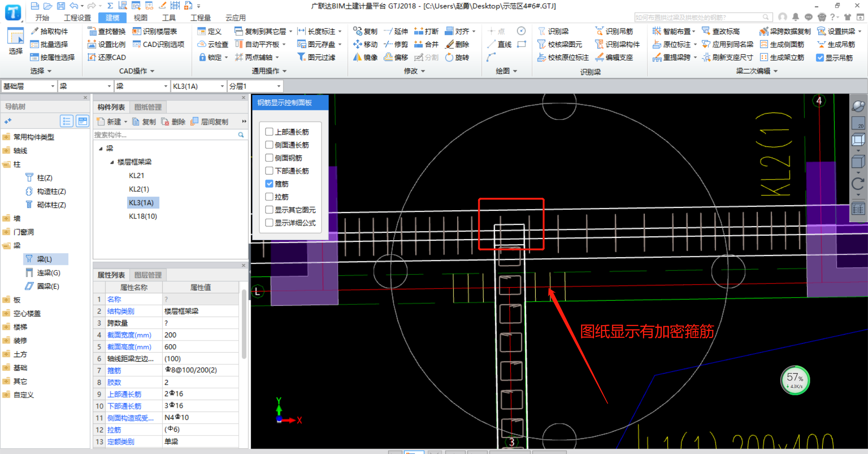Click the 延伸 extend tool
Image resolution: width=868 pixels, height=454 pixels.
396,31
